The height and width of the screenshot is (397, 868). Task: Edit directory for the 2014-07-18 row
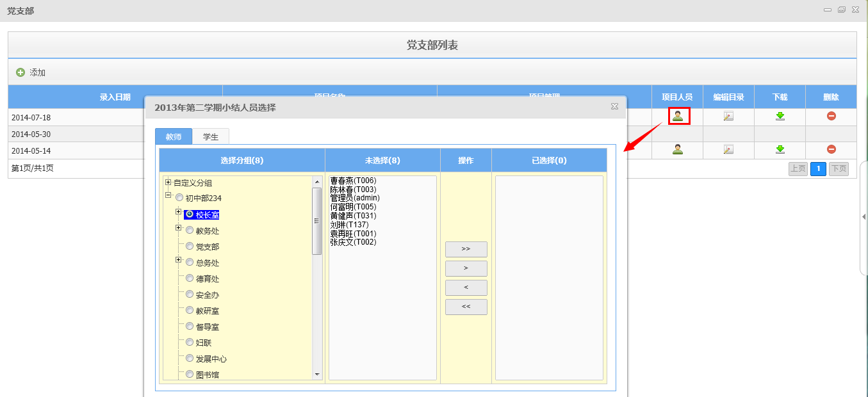(x=728, y=116)
